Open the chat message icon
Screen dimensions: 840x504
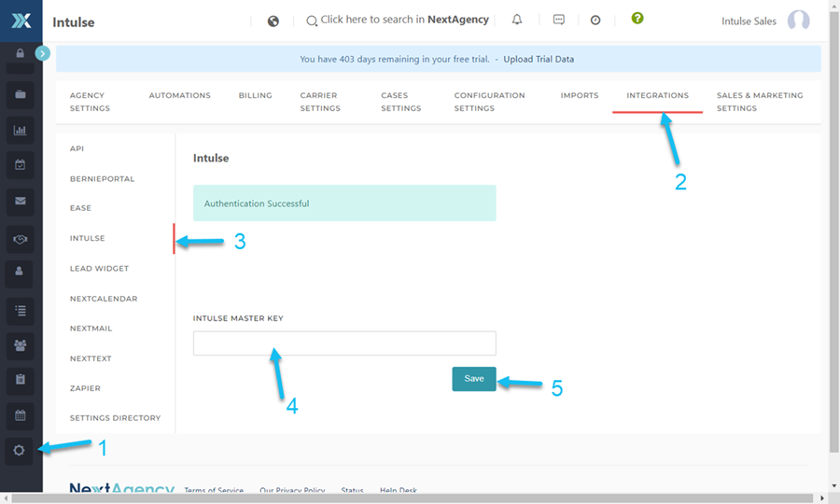tap(559, 20)
